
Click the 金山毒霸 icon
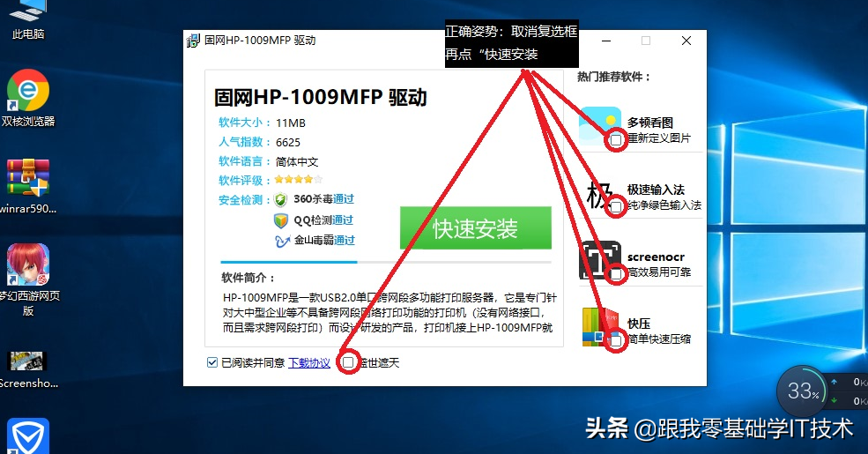click(282, 241)
